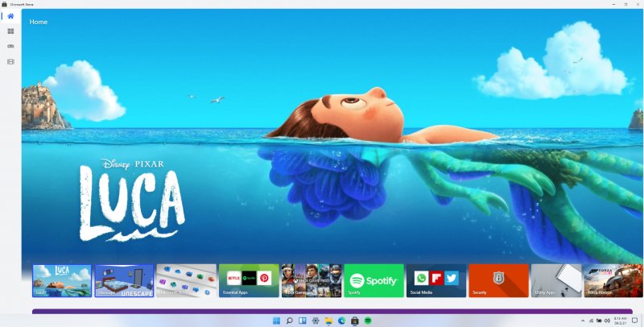
Task: Open the Xbox Game Pass tile
Action: click(x=312, y=280)
